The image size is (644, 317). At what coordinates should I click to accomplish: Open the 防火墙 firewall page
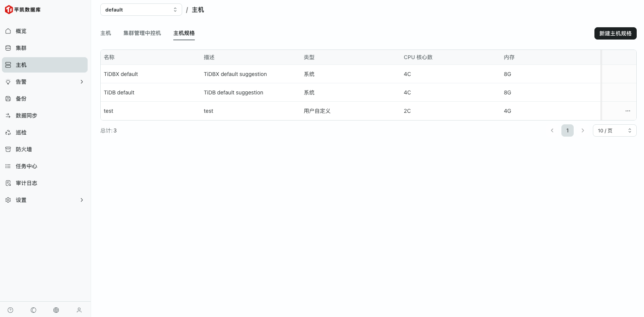24,149
